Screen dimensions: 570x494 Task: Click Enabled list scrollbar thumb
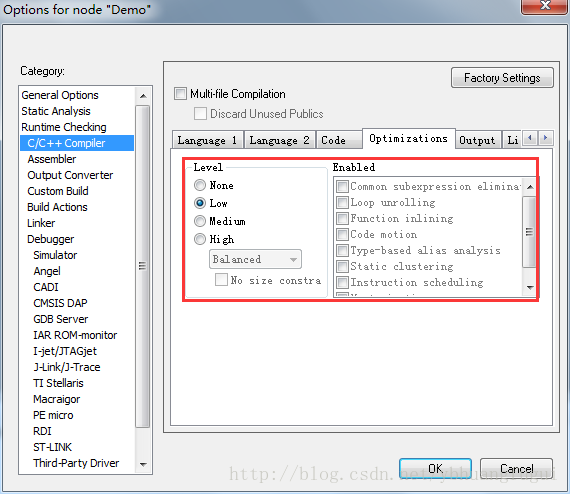pyautogui.click(x=529, y=232)
